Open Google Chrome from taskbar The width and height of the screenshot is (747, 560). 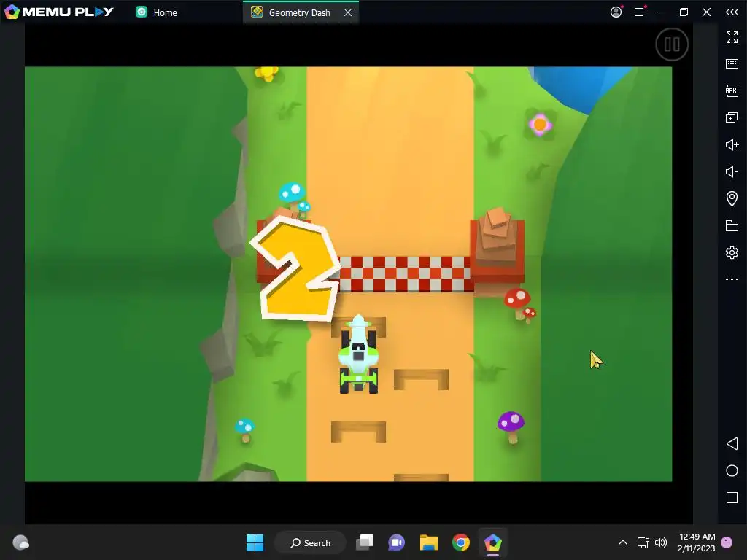click(x=461, y=542)
